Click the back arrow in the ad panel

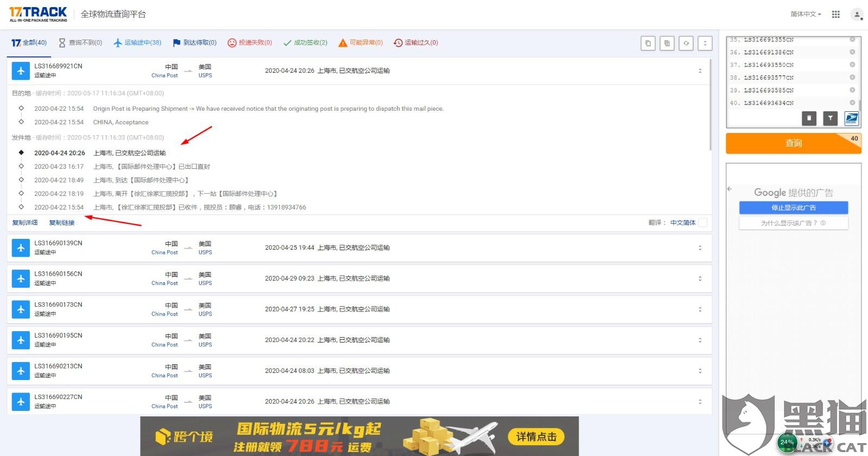pos(730,189)
